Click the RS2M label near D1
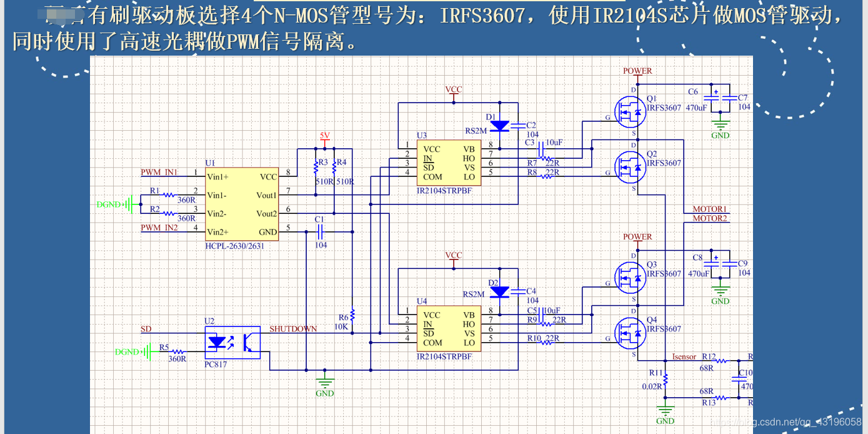This screenshot has height=434, width=868. (476, 131)
